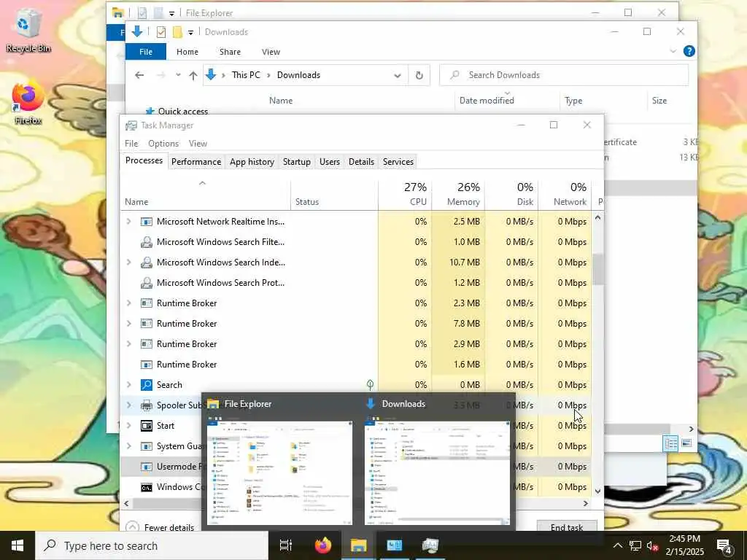Select Microsoft Windows Search Filte... process

(x=356, y=242)
